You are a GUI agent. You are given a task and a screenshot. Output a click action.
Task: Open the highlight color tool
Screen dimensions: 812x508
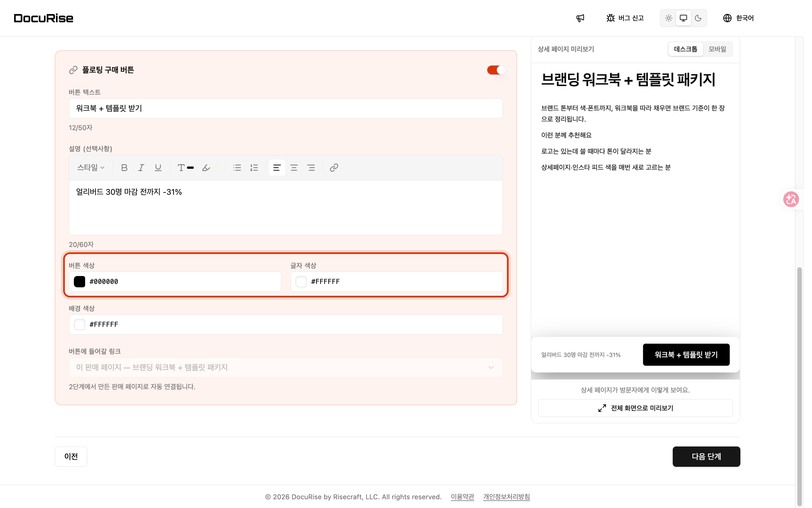(x=210, y=168)
